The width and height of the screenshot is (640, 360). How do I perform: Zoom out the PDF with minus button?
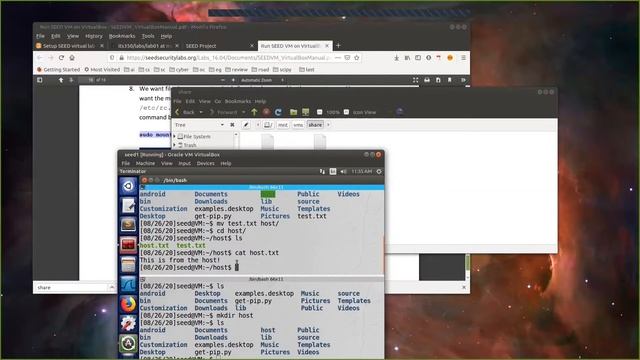(222, 80)
